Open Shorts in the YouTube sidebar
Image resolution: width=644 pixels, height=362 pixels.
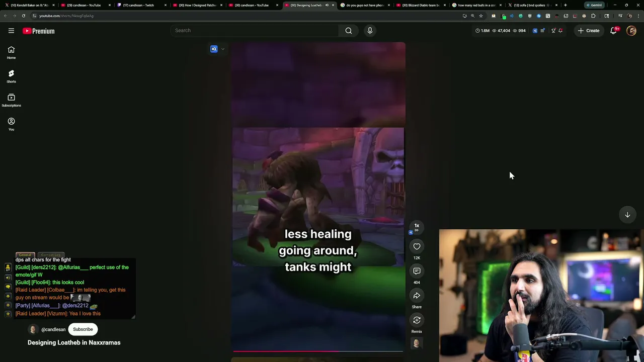pyautogui.click(x=11, y=76)
